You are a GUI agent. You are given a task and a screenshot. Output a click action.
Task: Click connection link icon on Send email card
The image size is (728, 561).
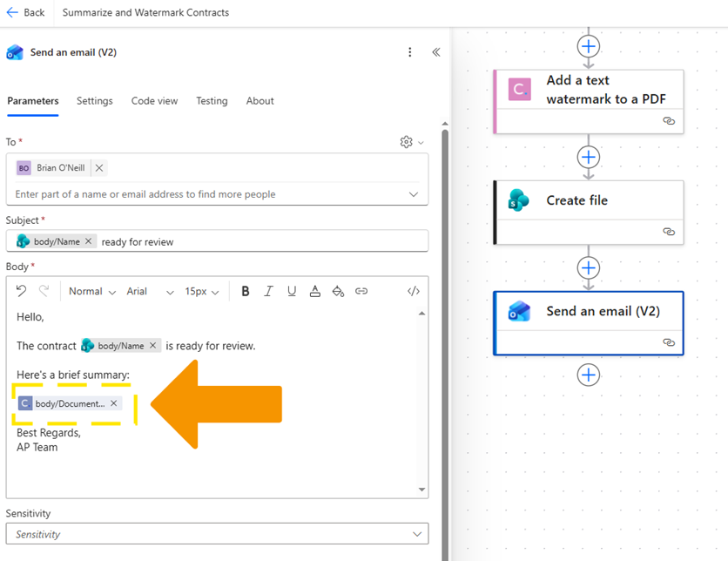click(669, 342)
